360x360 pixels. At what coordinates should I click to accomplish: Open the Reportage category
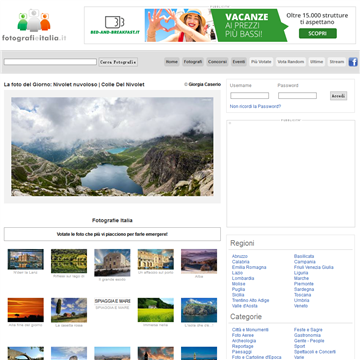click(x=243, y=346)
